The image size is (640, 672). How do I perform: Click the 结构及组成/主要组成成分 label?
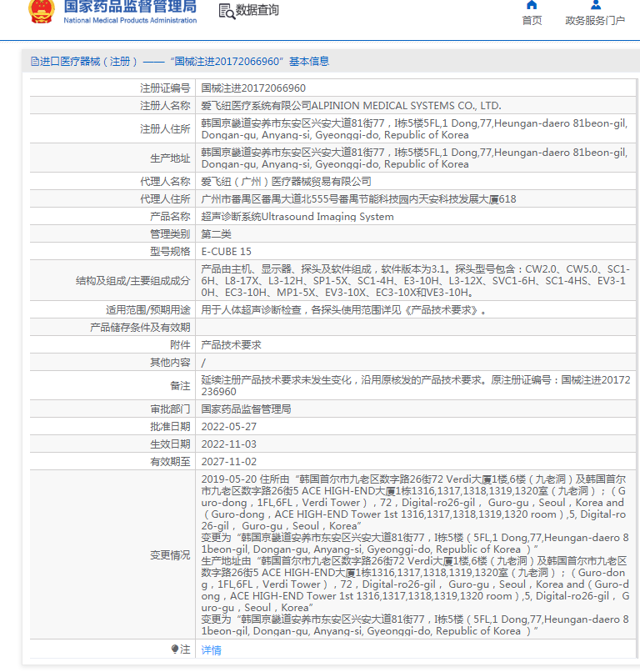tap(132, 281)
